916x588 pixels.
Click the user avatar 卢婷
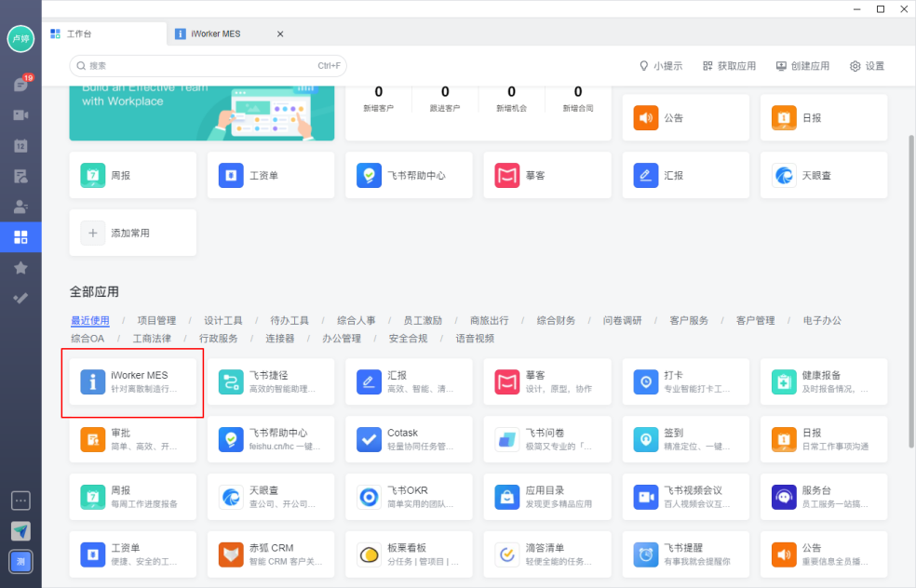click(x=21, y=38)
